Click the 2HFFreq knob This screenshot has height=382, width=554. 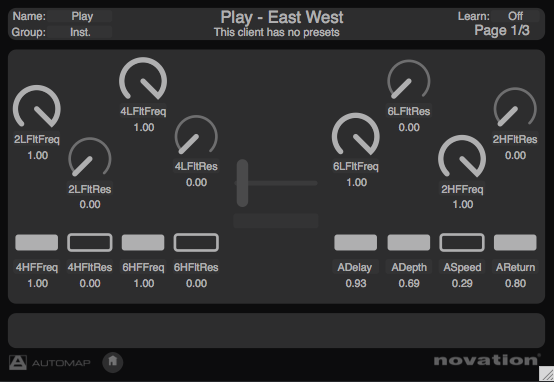click(x=462, y=157)
